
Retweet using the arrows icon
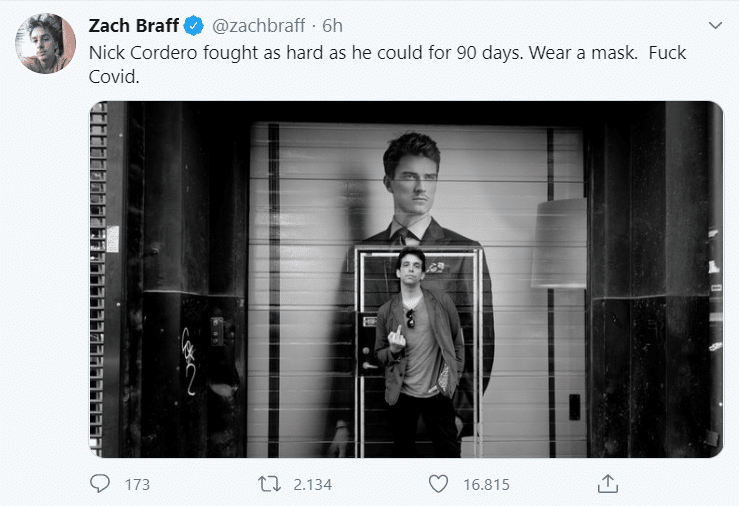click(x=268, y=484)
